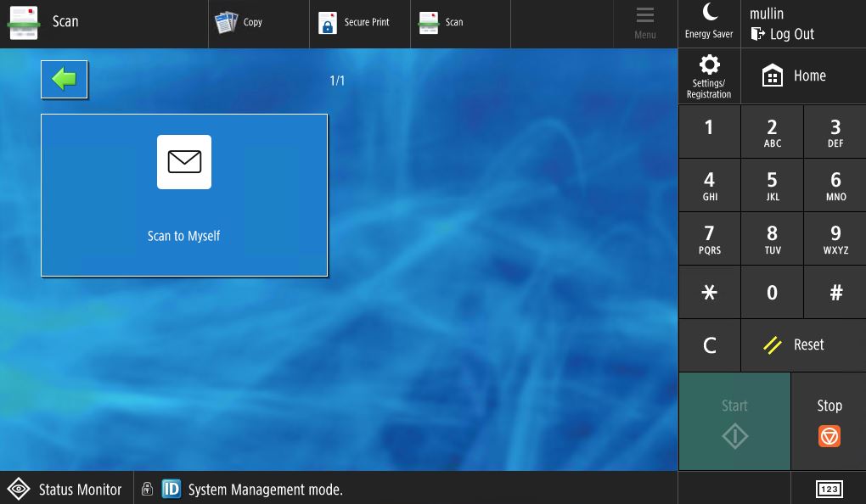Tap keypad key 8 TUV

(772, 238)
